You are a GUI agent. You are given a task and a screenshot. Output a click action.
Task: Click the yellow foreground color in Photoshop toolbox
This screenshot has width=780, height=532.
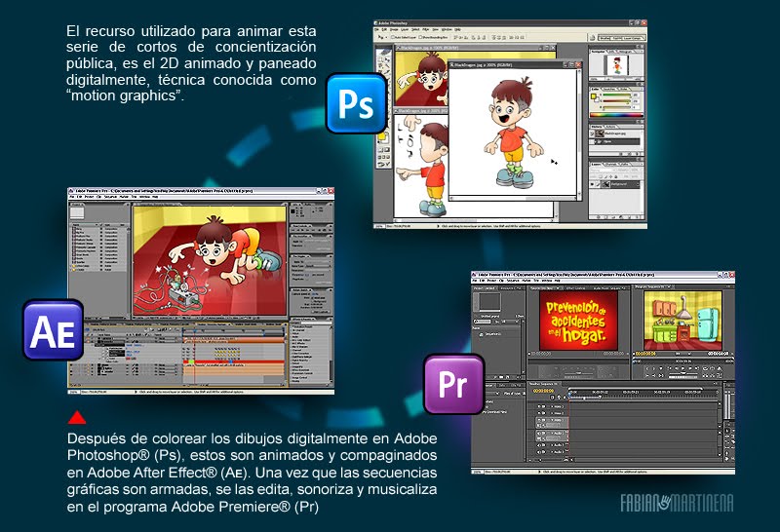(x=381, y=136)
